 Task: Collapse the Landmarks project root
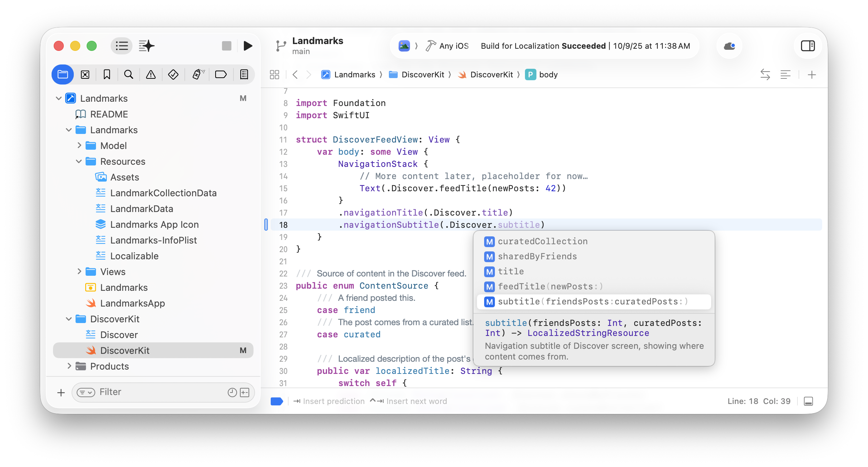pyautogui.click(x=59, y=98)
